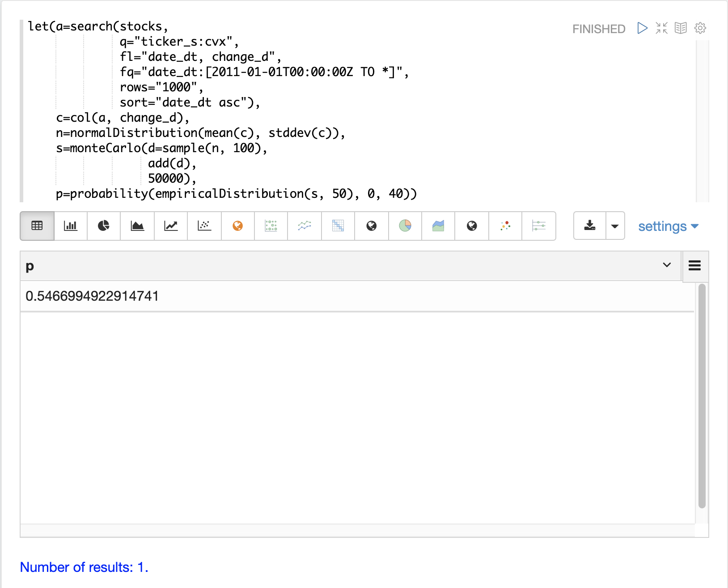This screenshot has width=728, height=588.
Task: Select the area chart visualization
Action: coord(137,226)
